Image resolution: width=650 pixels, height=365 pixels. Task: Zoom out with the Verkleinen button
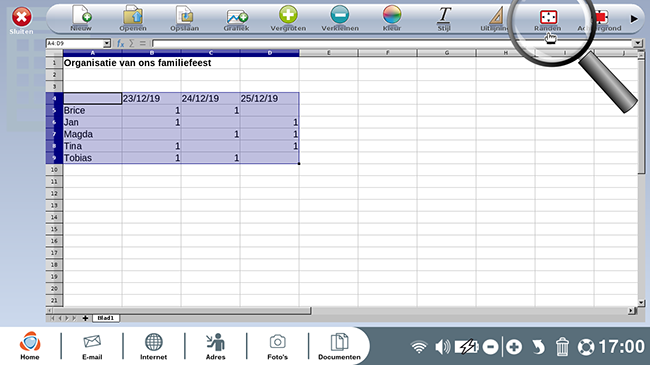[340, 15]
